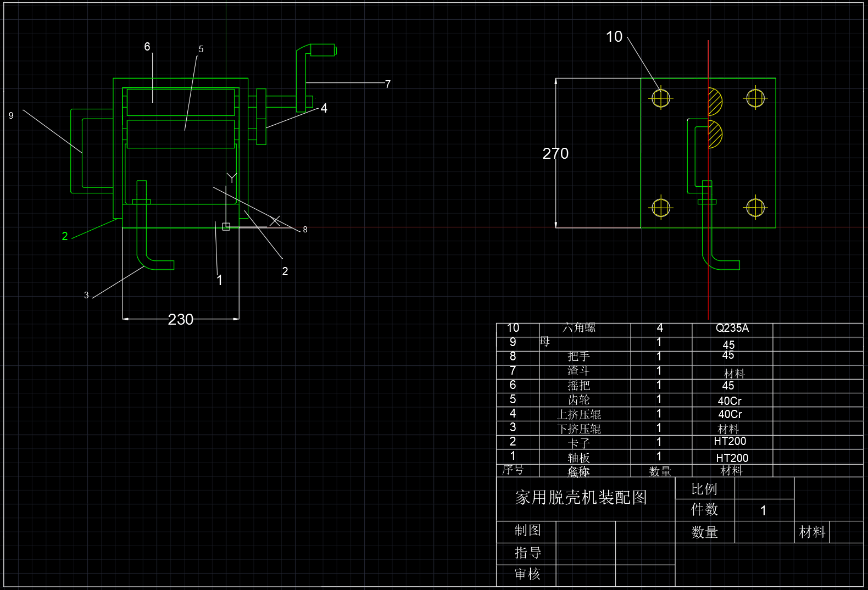Image resolution: width=868 pixels, height=590 pixels.
Task: Select the bottom-right bolt hole circle
Action: [755, 208]
